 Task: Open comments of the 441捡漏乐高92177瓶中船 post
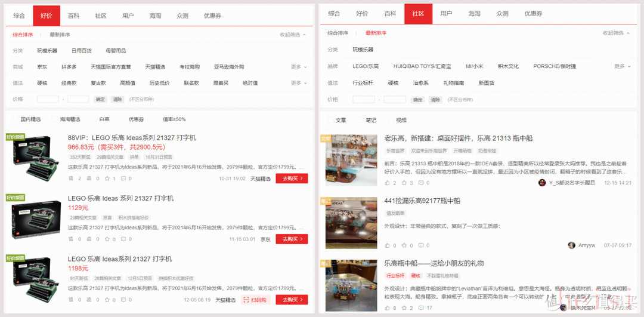click(421, 245)
